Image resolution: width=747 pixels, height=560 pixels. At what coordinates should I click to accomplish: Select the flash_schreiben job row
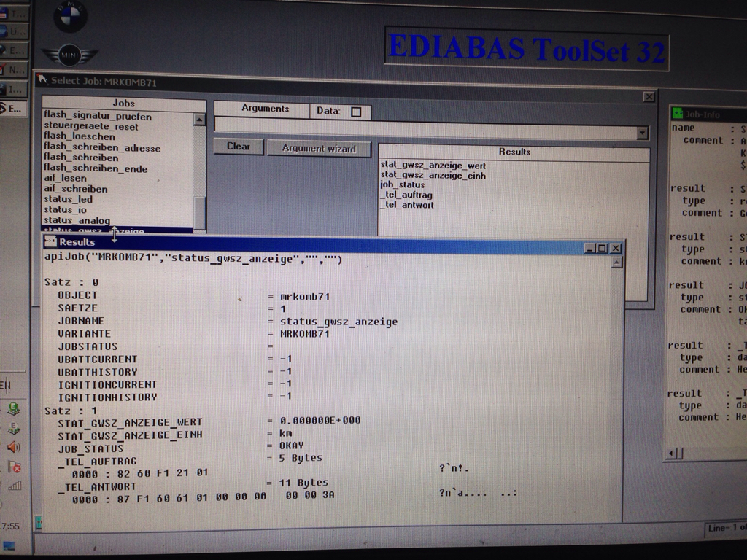pos(81,157)
